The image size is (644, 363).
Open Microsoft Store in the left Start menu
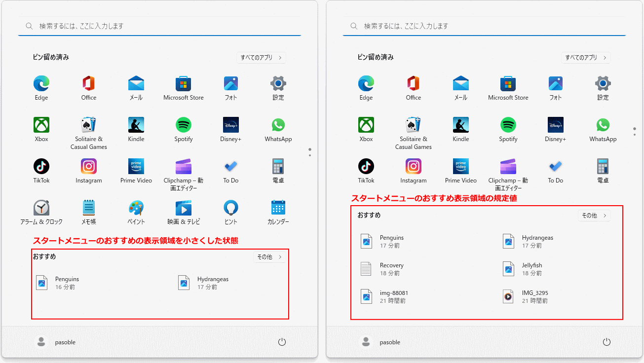[x=184, y=88]
